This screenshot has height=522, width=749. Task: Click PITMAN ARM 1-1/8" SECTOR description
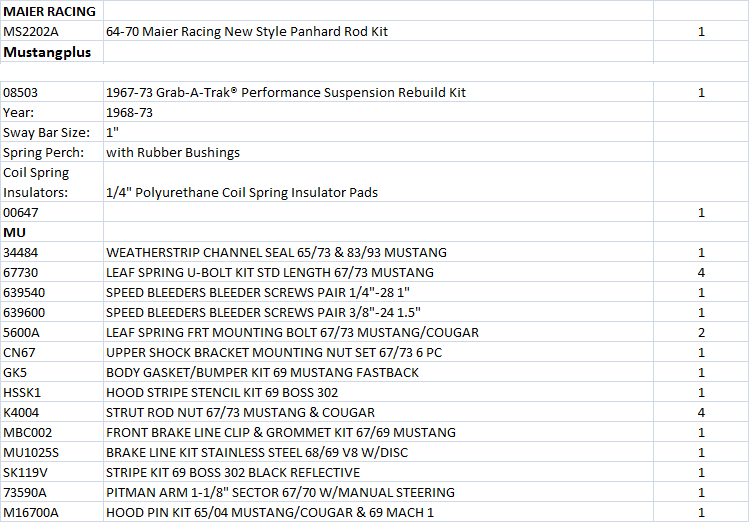(x=378, y=492)
